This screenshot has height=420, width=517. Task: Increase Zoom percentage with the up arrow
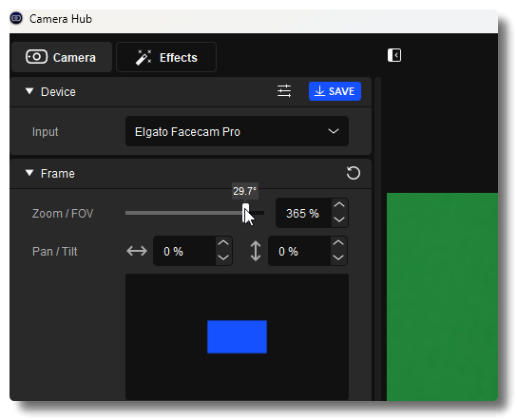339,205
